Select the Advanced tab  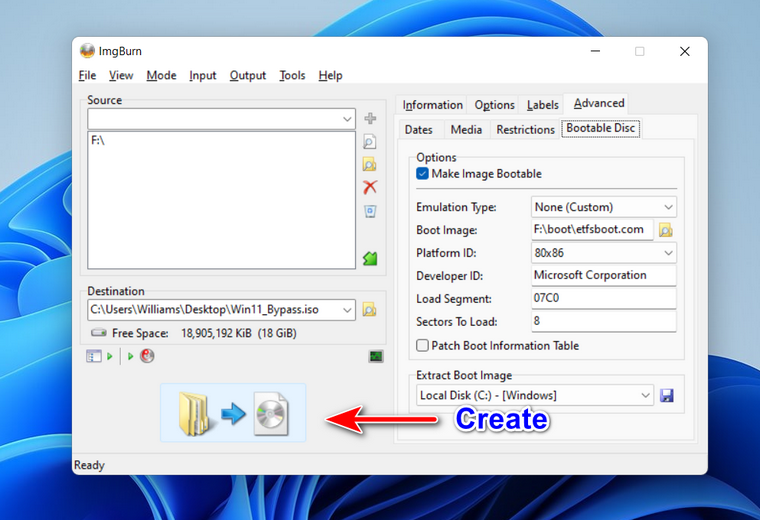click(x=599, y=103)
